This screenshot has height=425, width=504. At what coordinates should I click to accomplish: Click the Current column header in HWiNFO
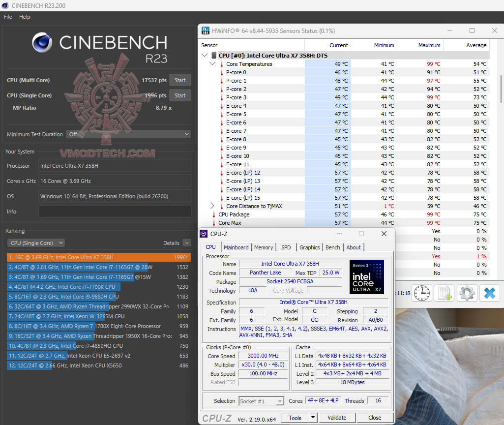[327, 45]
